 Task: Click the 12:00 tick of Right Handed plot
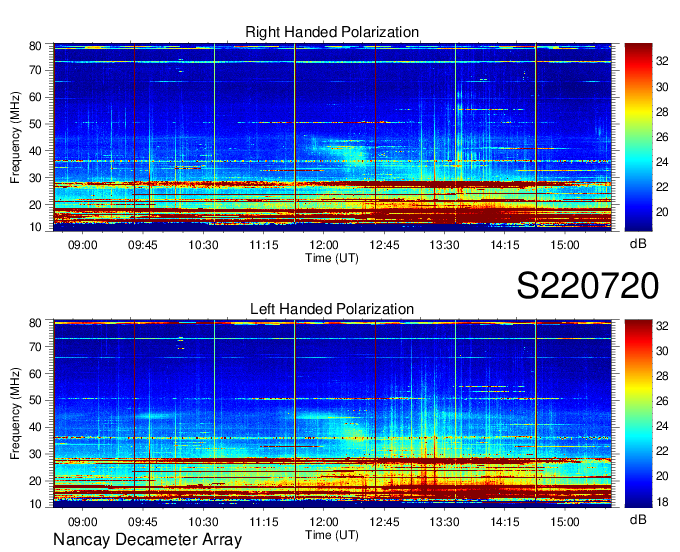[x=324, y=245]
